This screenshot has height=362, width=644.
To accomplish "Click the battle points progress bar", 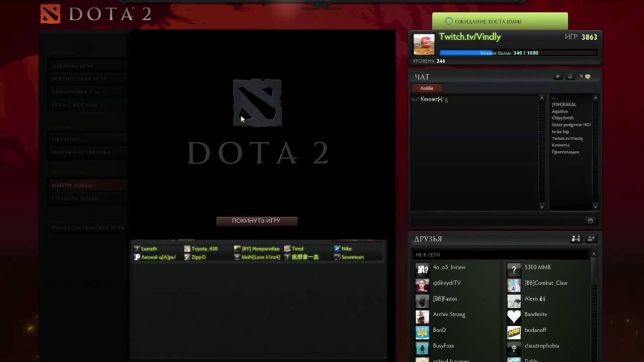I will [x=518, y=53].
